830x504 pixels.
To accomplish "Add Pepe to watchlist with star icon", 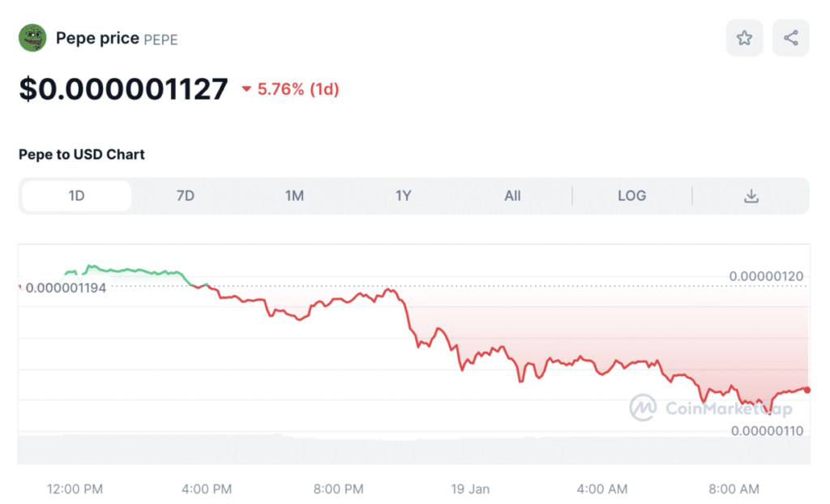I will pyautogui.click(x=743, y=38).
